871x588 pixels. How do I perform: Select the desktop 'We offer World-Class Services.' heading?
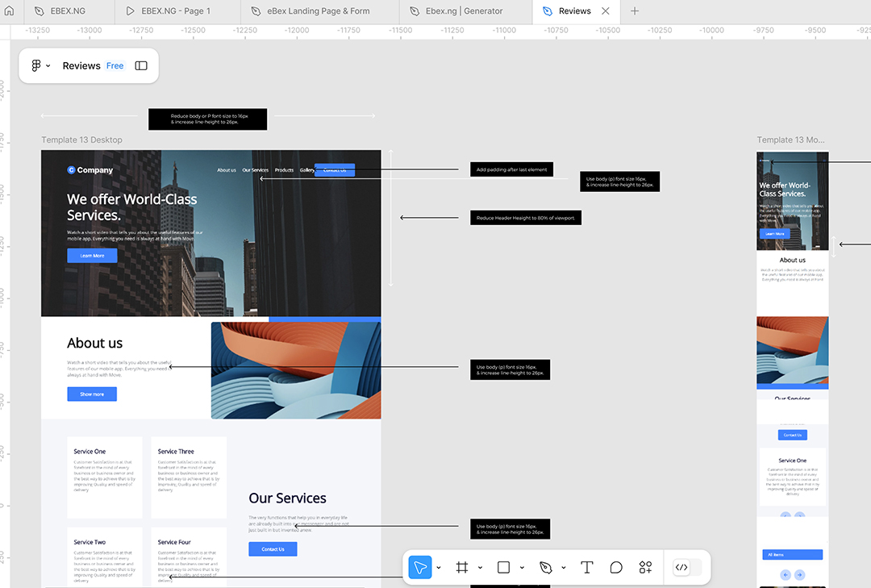tap(131, 207)
